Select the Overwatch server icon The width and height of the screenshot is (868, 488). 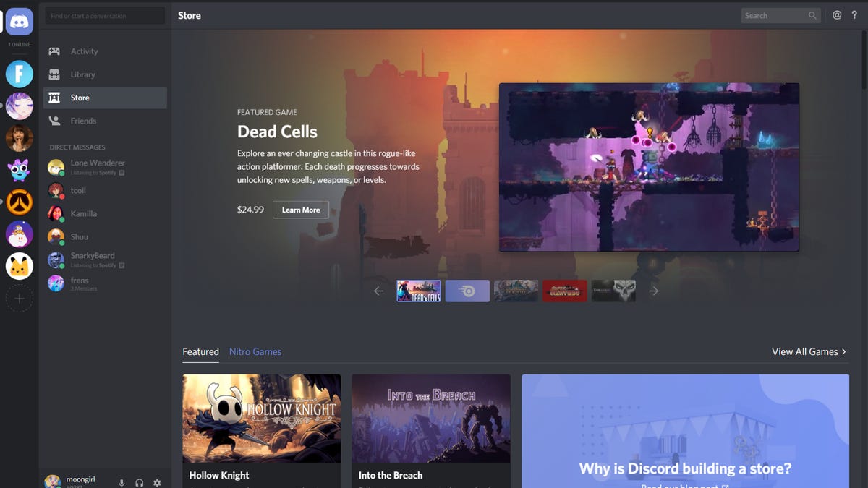click(x=19, y=202)
